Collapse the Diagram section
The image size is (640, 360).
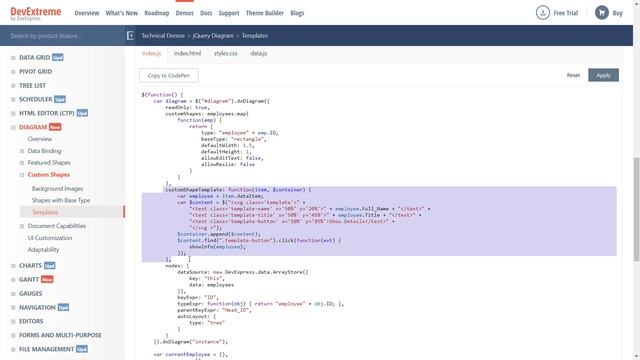point(13,127)
